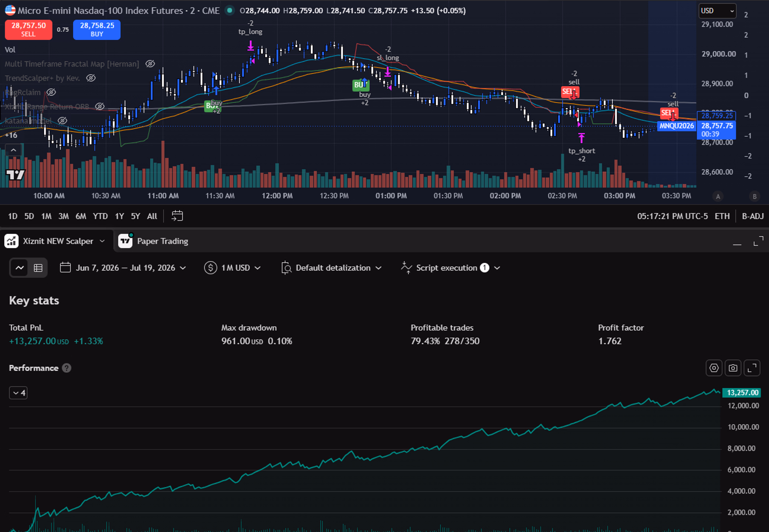Open the go-to-date calendar icon
This screenshot has height=532, width=769.
(x=177, y=216)
